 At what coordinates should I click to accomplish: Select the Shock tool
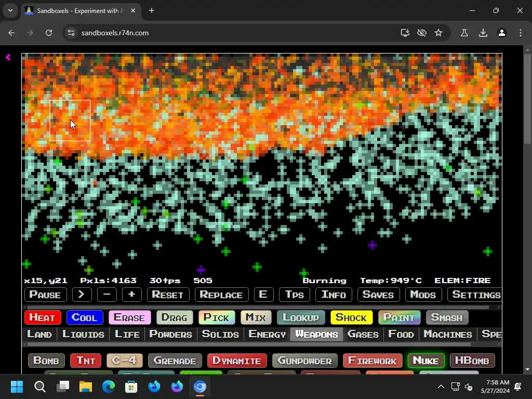(352, 317)
